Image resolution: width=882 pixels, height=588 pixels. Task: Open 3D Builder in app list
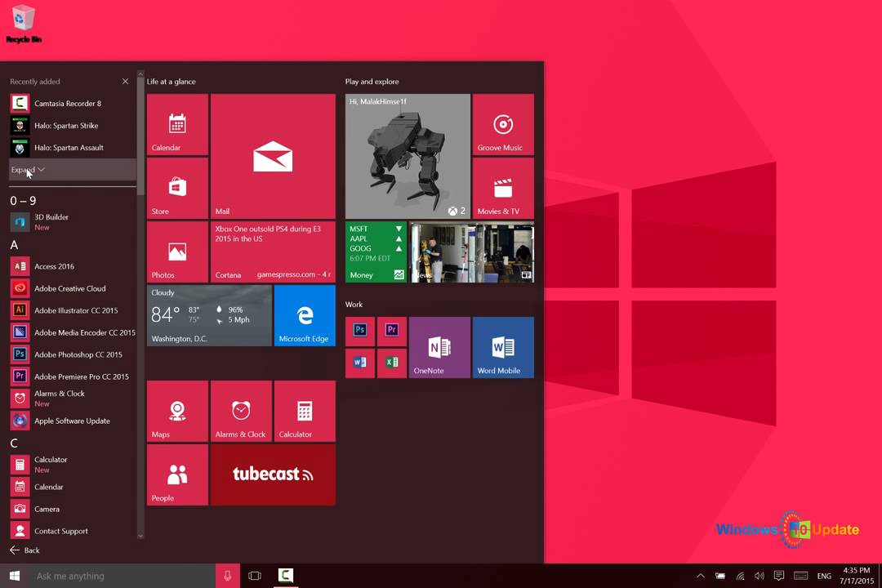point(73,221)
